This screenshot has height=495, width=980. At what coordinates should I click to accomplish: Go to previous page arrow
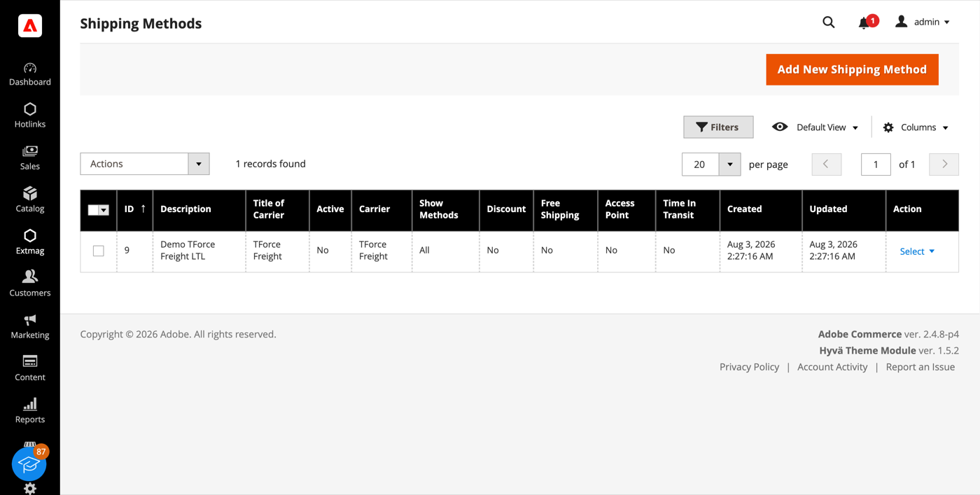click(x=827, y=165)
